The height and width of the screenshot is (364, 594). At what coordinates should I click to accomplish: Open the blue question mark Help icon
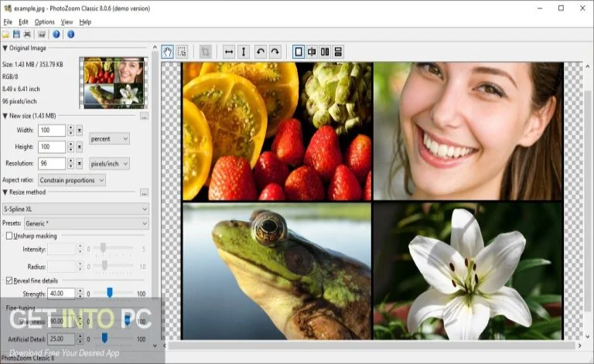coord(56,35)
